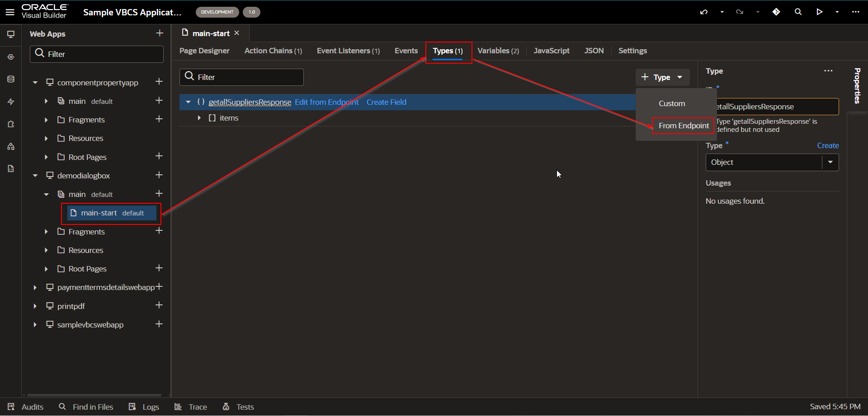Open the + Type dropdown button
Viewport: 868px width, 416px height.
[x=662, y=77]
